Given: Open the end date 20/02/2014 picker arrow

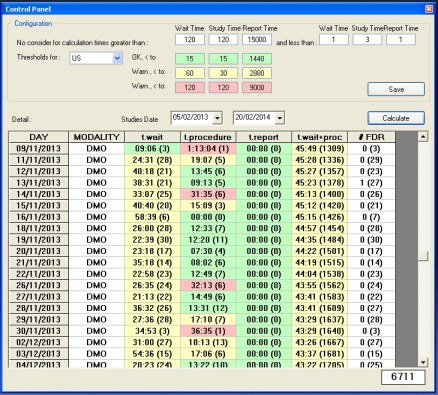Looking at the screenshot, I should pos(280,118).
